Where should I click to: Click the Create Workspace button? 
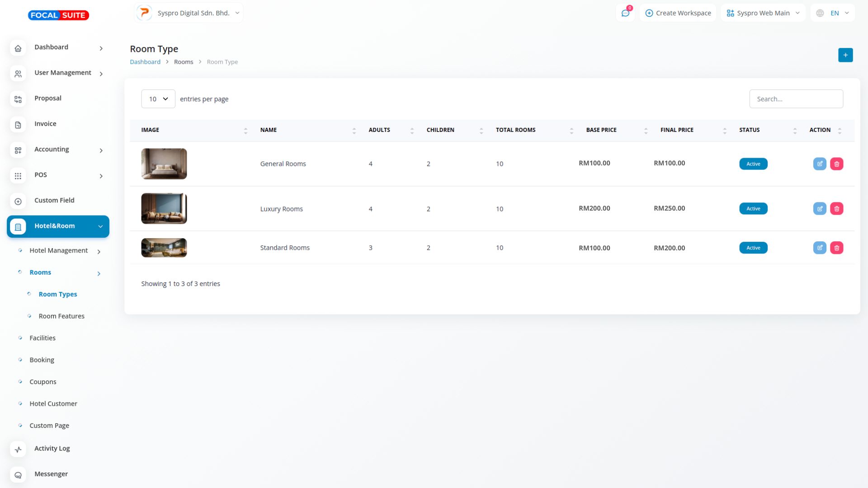click(678, 13)
